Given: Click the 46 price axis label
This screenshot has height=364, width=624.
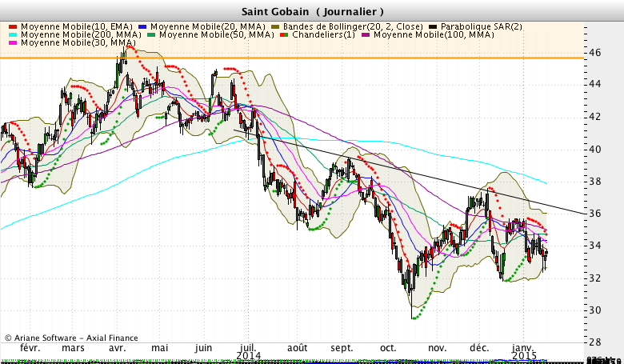Looking at the screenshot, I should click(x=595, y=53).
